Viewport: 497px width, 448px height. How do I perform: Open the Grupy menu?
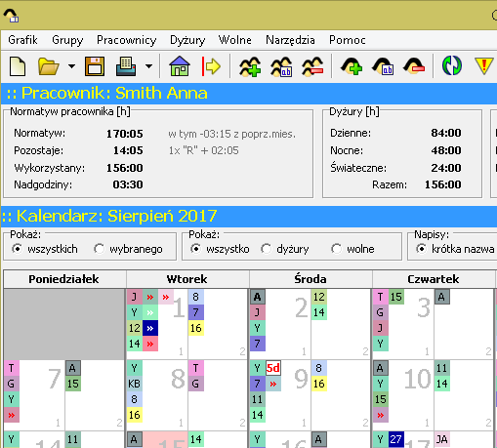coord(67,40)
